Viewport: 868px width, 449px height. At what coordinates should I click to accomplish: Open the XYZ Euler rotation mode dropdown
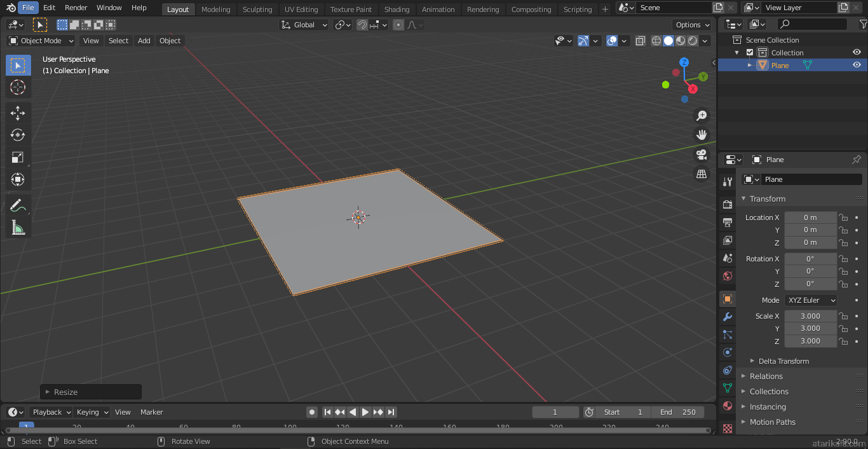pyautogui.click(x=811, y=300)
